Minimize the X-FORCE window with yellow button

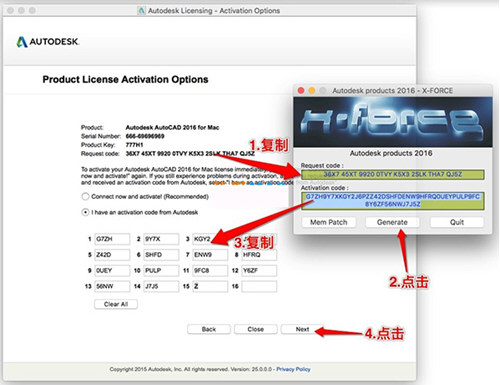click(312, 91)
